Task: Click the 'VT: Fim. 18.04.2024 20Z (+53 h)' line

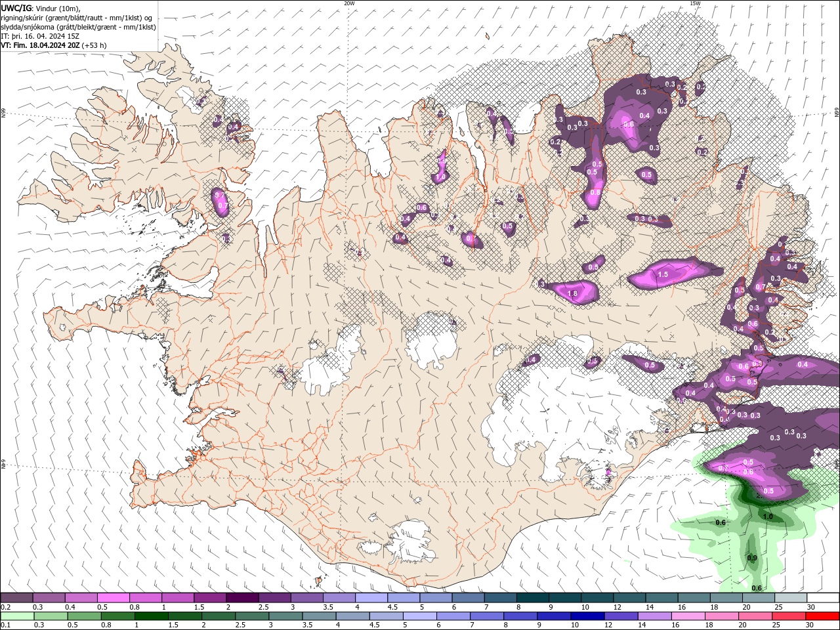Action: point(54,45)
